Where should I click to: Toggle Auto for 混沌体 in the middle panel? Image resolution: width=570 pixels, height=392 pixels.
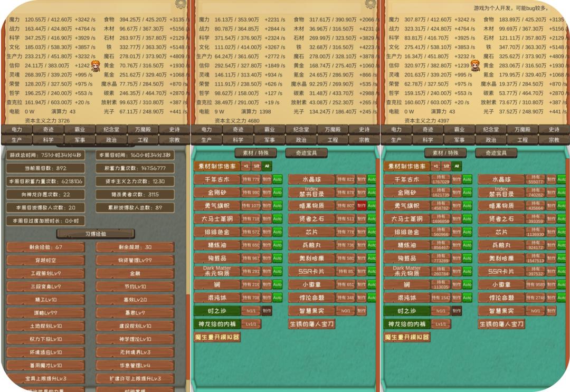pos(278,298)
